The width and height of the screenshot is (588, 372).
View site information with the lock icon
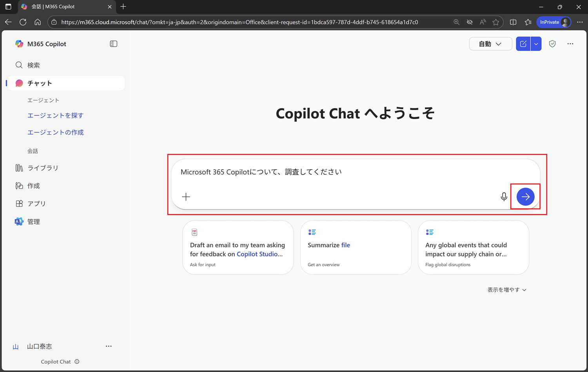click(54, 22)
